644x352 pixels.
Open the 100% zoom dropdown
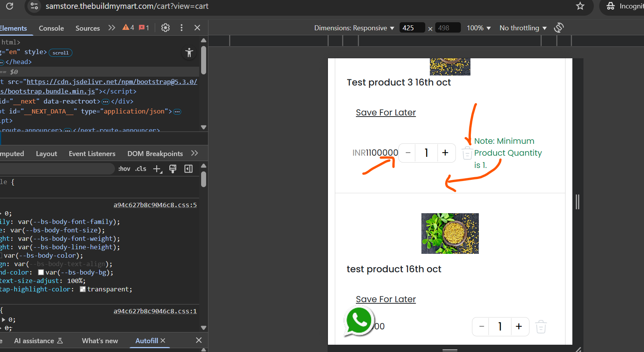478,28
